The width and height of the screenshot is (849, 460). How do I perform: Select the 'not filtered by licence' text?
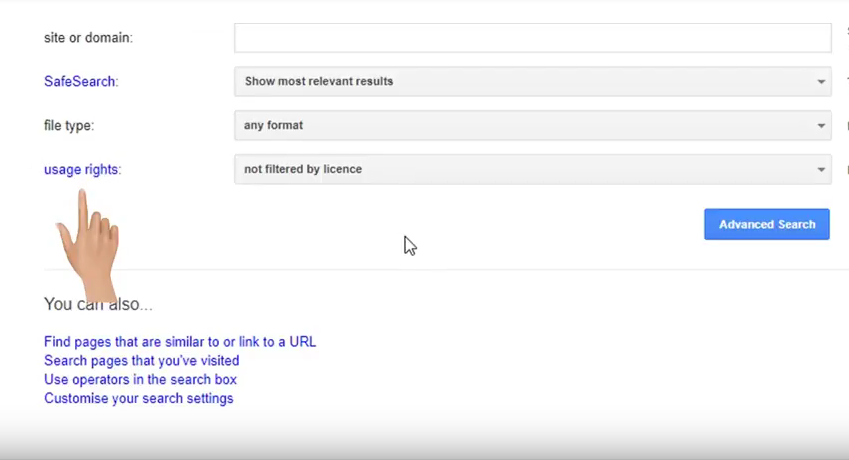pyautogui.click(x=303, y=169)
